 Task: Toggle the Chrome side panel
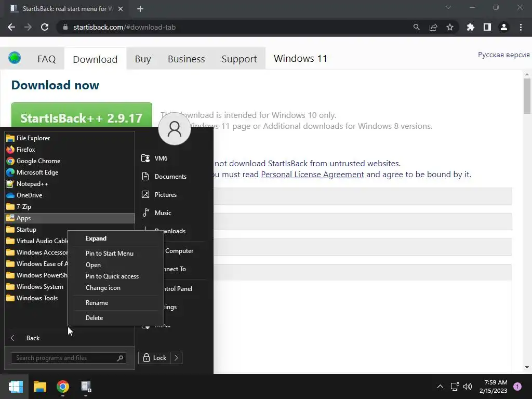tap(487, 27)
